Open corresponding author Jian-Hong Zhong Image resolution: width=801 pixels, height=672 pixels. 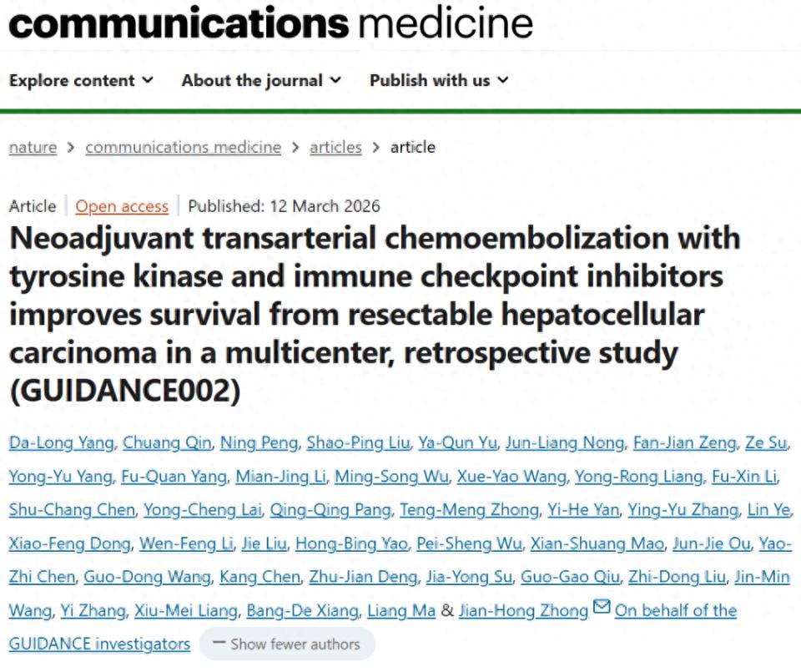pyautogui.click(x=524, y=611)
